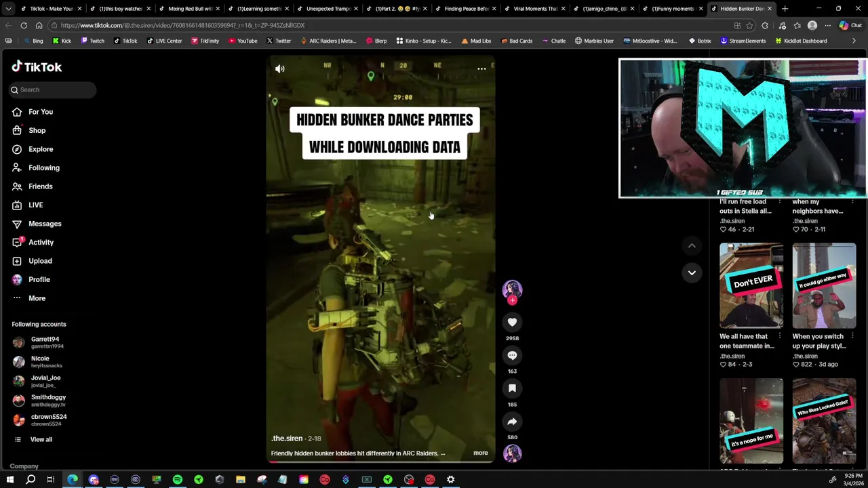Open the sound avatar below the share button
Viewport: 868px width, 488px height.
click(x=512, y=453)
